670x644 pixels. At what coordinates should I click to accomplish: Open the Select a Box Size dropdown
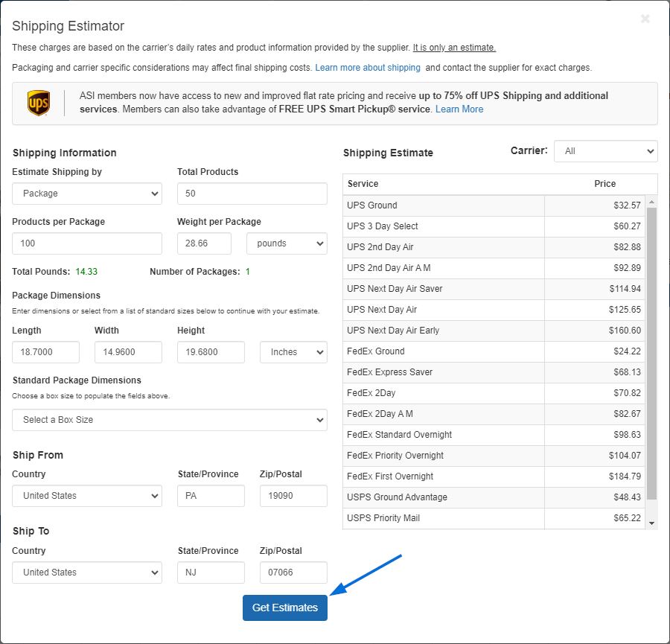click(170, 420)
